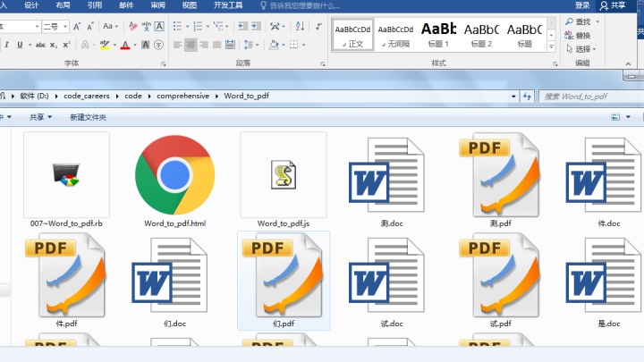Image resolution: width=644 pixels, height=362 pixels.
Task: Open the 布局 ribbon tab
Action: click(63, 5)
